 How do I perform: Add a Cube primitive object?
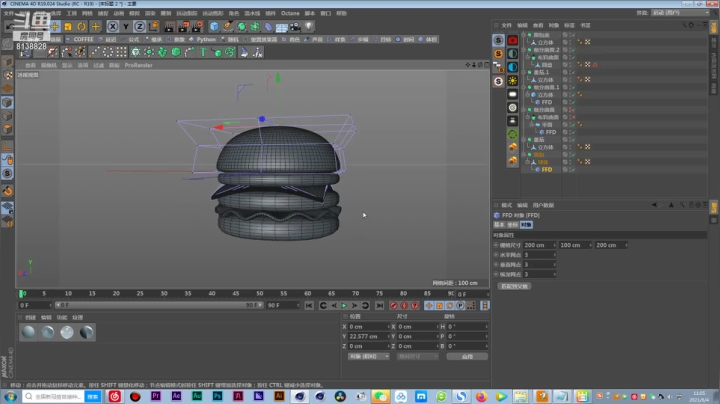coord(214,27)
